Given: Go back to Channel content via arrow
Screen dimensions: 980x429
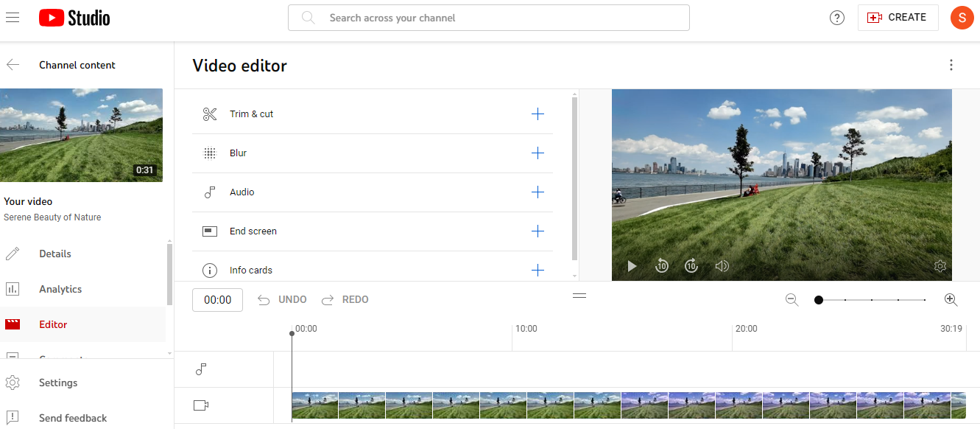Looking at the screenshot, I should [13, 65].
